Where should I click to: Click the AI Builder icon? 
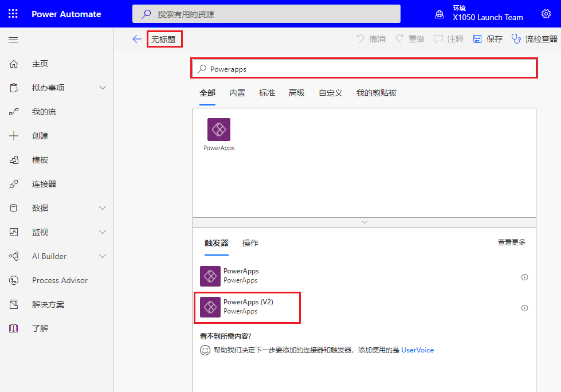(14, 256)
